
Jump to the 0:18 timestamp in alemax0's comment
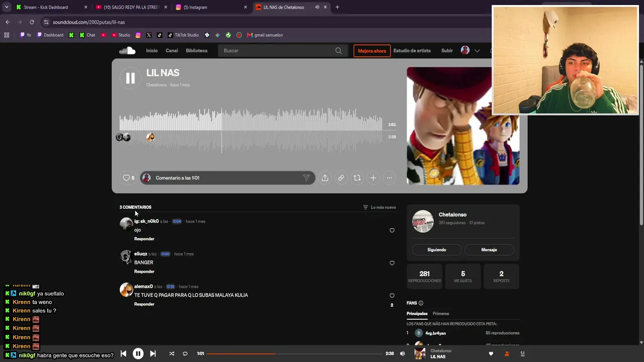click(171, 287)
